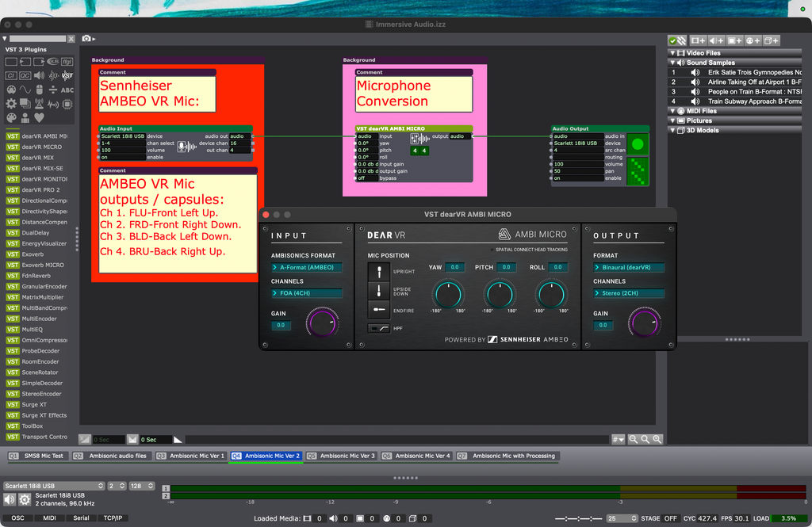Viewport: 812px width, 527px height.
Task: Zoom in the scene editor magnifier
Action: tap(657, 439)
